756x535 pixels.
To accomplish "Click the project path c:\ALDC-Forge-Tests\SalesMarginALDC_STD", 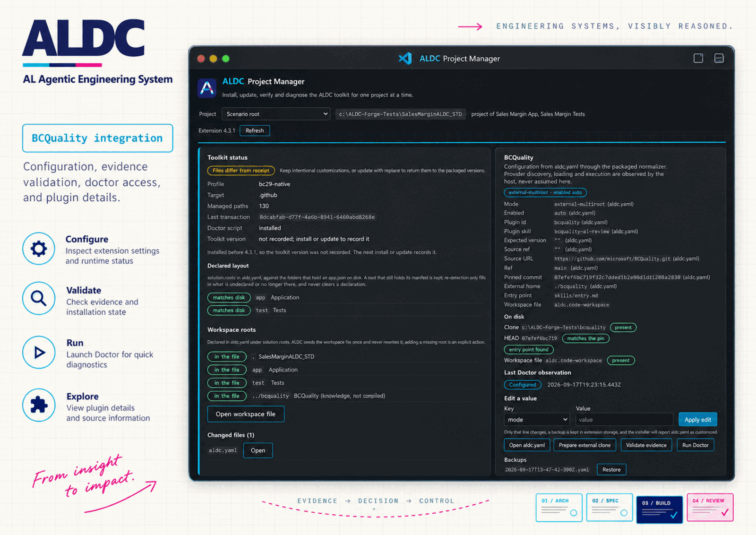I will [400, 114].
